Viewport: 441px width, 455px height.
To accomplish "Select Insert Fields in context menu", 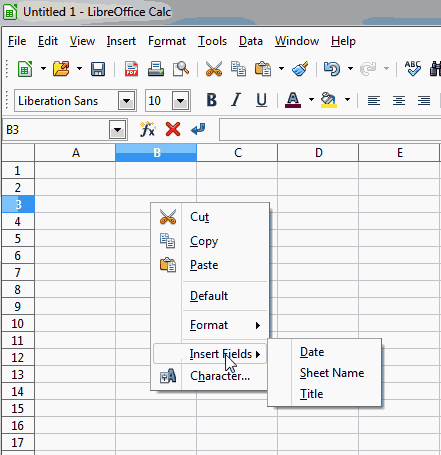I will pos(210,354).
